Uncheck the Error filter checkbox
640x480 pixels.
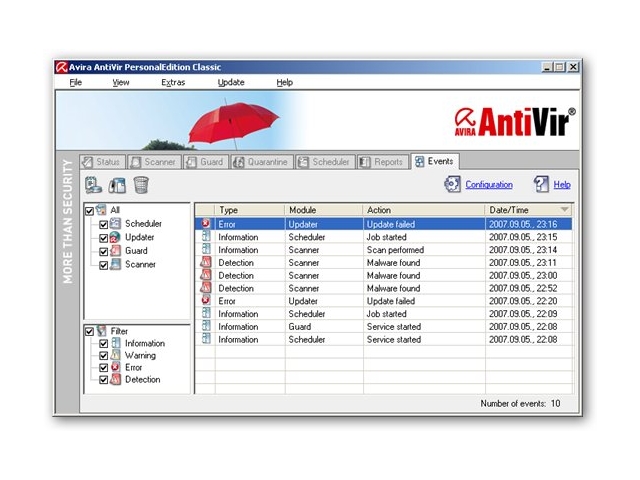coord(103,368)
